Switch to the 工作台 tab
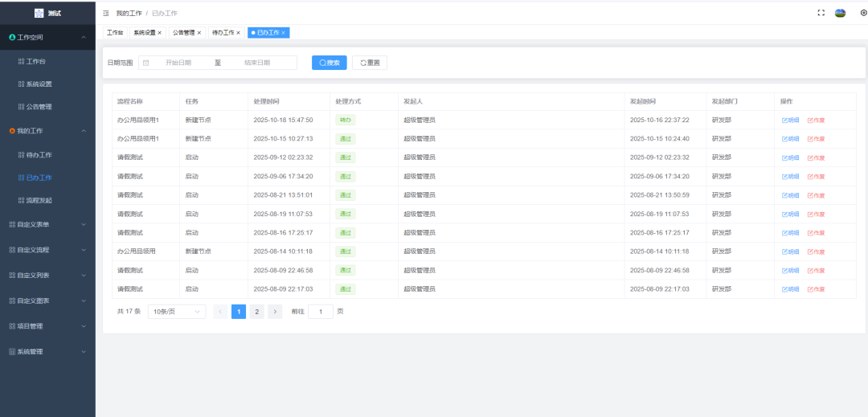The height and width of the screenshot is (417, 868). pyautogui.click(x=115, y=33)
